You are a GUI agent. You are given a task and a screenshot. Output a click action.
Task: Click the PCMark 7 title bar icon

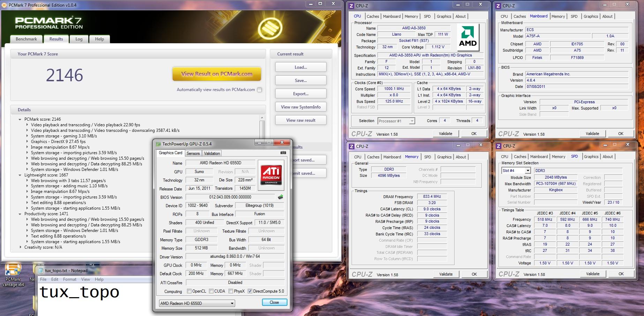click(x=4, y=5)
